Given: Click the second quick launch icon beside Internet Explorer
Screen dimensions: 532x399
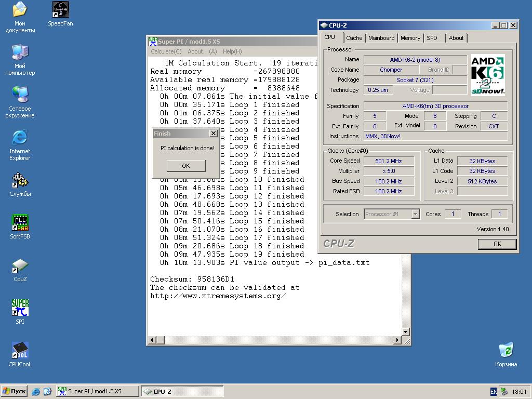Looking at the screenshot, I should (47, 392).
